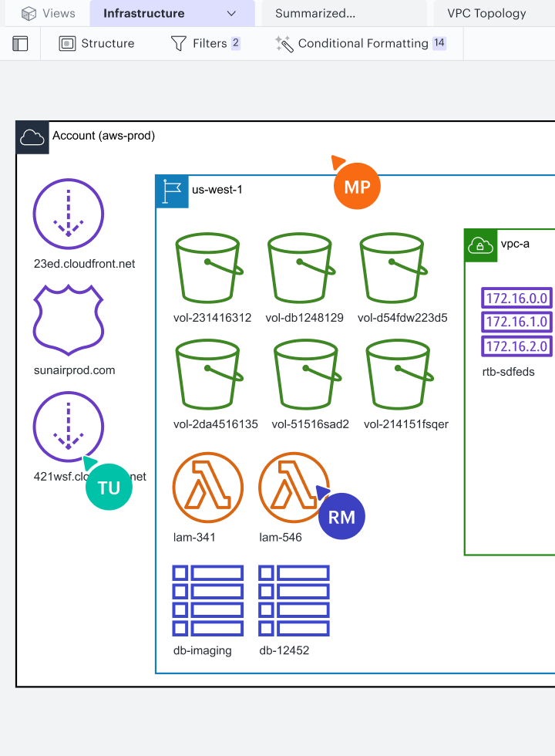Screen dimensions: 555x756
Task: Select the vol-231416312 S3 bucket icon
Action: pyautogui.click(x=210, y=267)
